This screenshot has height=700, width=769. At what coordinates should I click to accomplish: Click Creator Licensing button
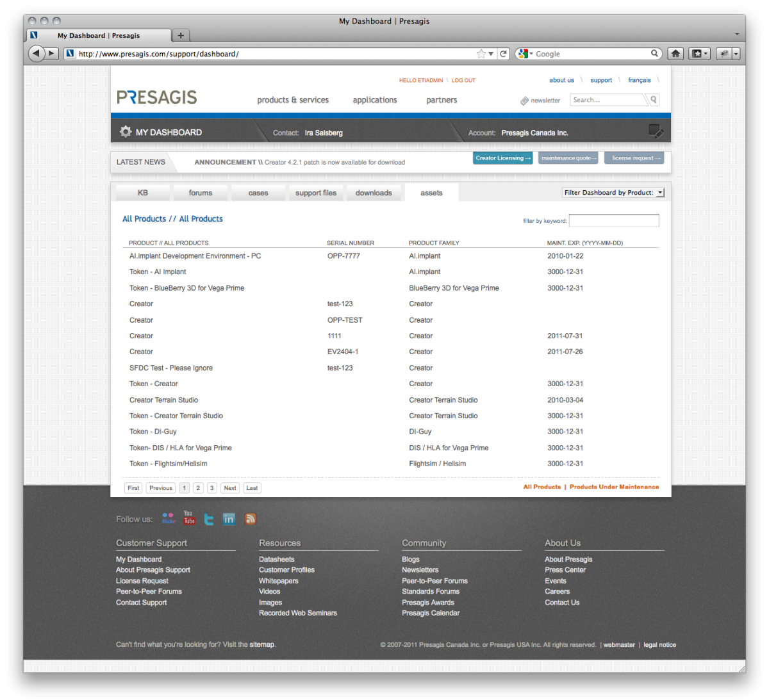(503, 158)
